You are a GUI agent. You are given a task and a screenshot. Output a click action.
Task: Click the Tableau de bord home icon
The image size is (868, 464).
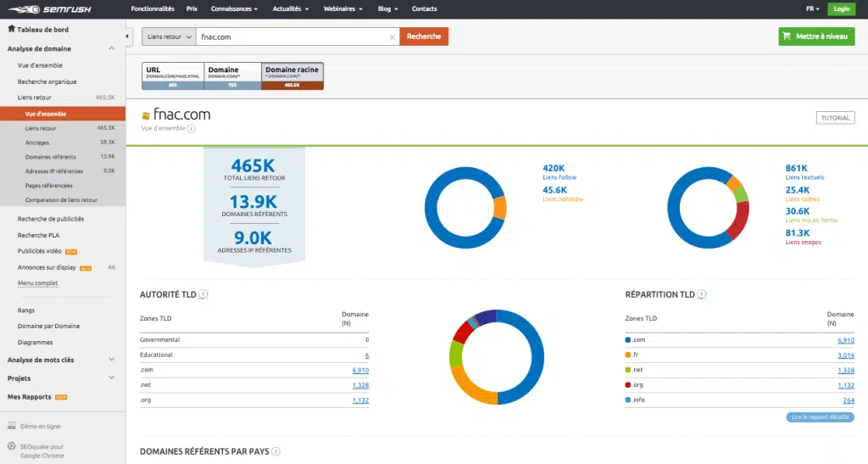[11, 29]
